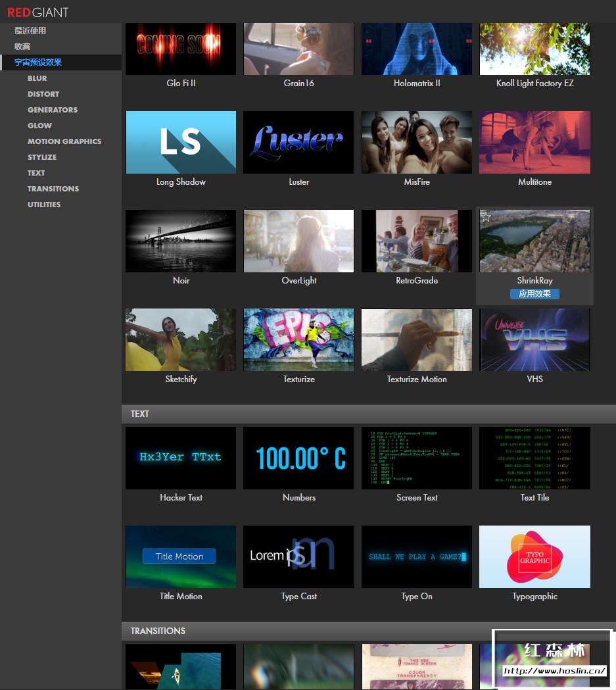This screenshot has width=616, height=690.
Task: Choose the Grain16 effect thumbnail
Action: tap(298, 49)
